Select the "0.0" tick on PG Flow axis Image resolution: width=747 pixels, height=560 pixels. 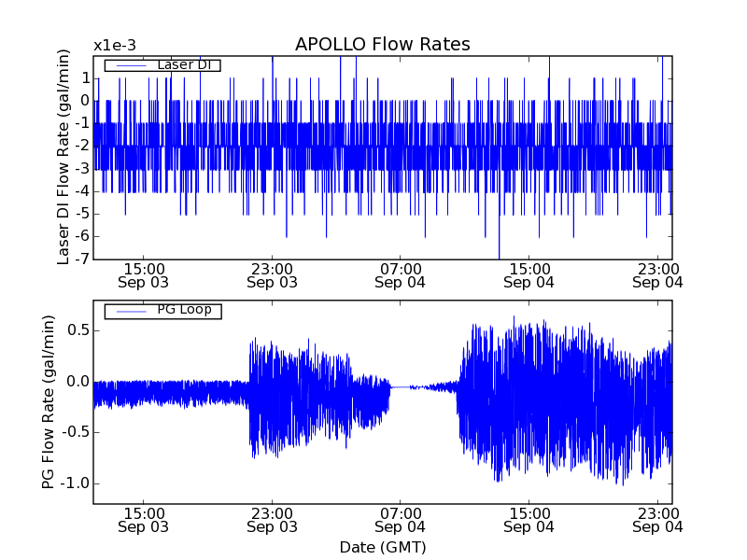tap(78, 382)
